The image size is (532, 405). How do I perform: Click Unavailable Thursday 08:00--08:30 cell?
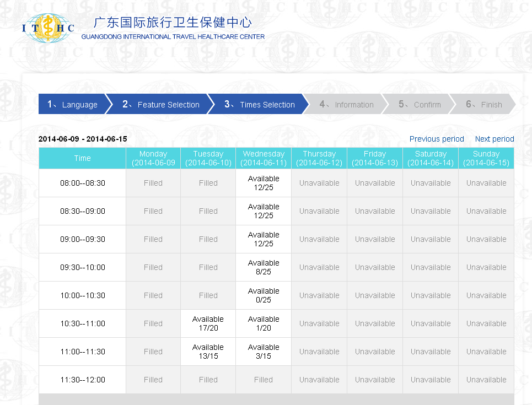[x=319, y=183]
